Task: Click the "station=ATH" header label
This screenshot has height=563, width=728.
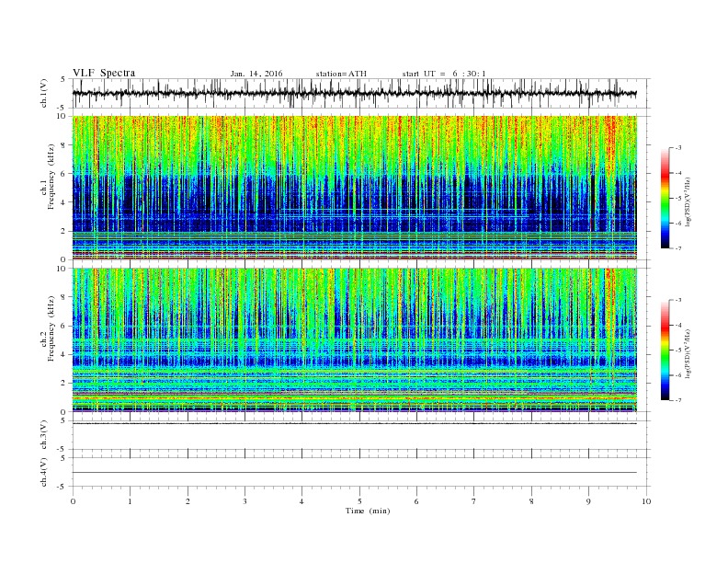Action: (x=341, y=74)
